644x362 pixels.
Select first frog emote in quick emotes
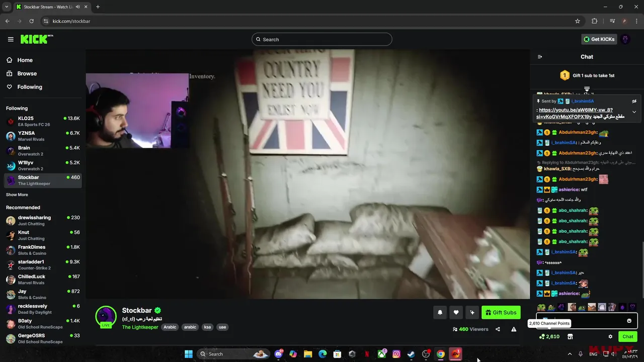click(541, 307)
